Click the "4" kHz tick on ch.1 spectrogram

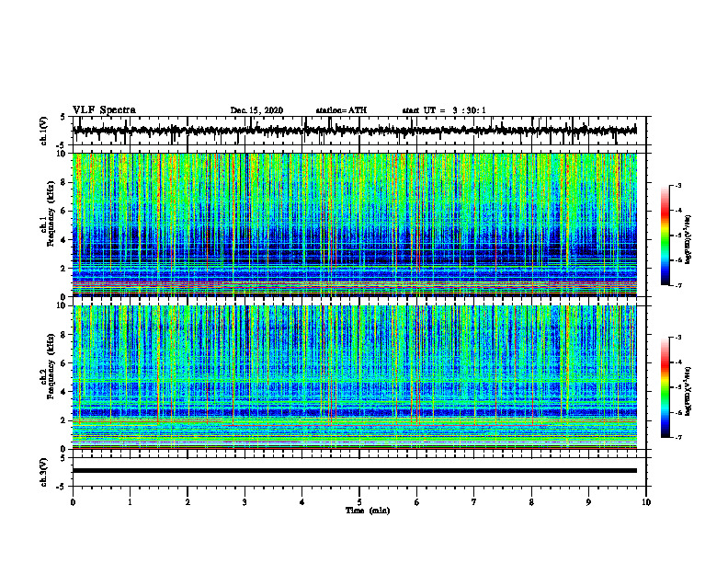(64, 240)
